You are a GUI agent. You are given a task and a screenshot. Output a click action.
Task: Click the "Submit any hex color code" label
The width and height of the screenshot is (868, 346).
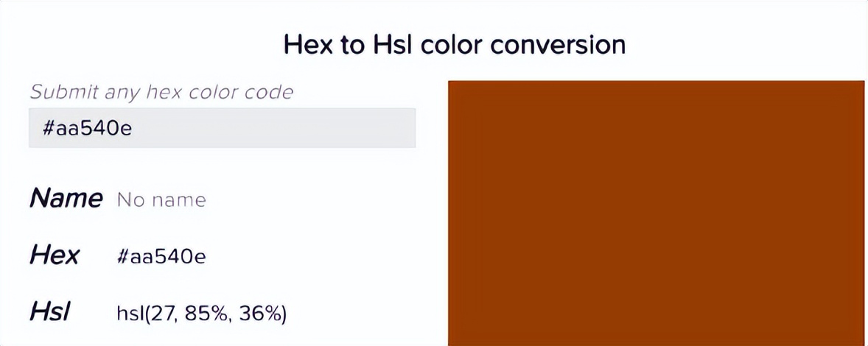pyautogui.click(x=161, y=92)
